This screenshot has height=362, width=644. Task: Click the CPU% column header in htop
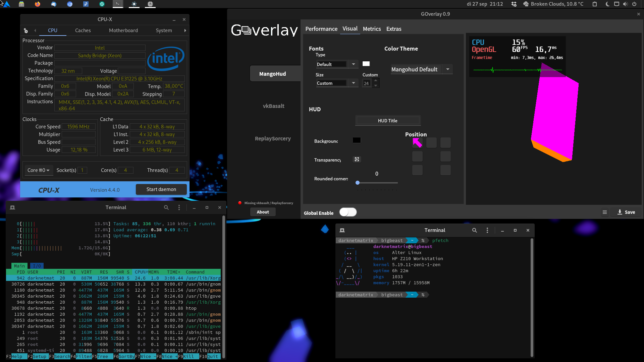pyautogui.click(x=140, y=272)
